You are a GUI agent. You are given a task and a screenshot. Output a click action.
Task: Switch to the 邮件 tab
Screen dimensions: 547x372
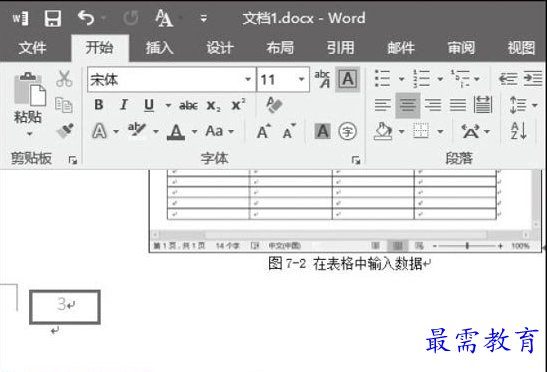pos(401,48)
